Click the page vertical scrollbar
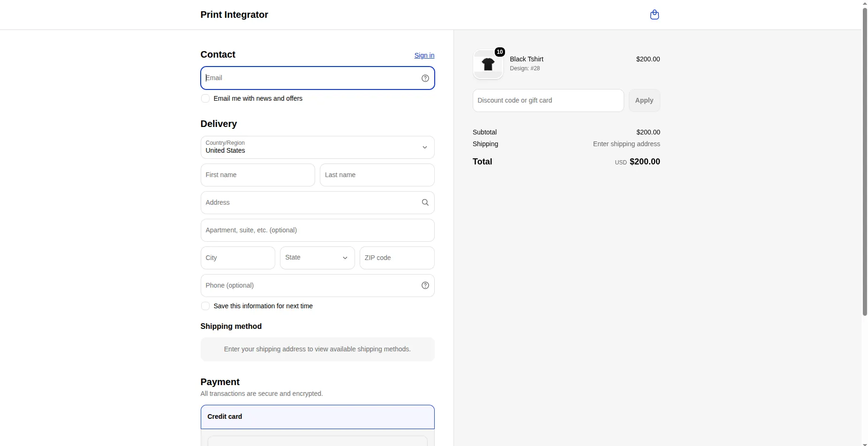Screen dimensions: 868x446 click(x=865, y=162)
